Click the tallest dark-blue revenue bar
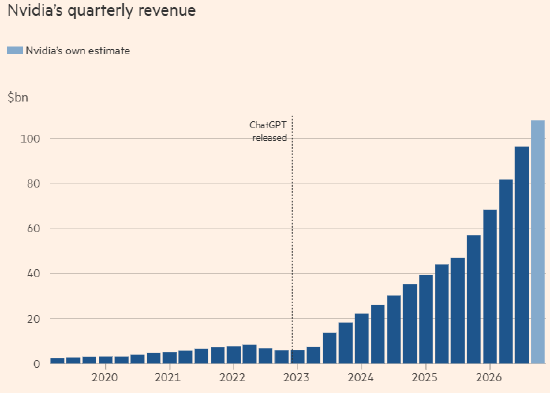The width and height of the screenshot is (550, 393). pos(522,255)
